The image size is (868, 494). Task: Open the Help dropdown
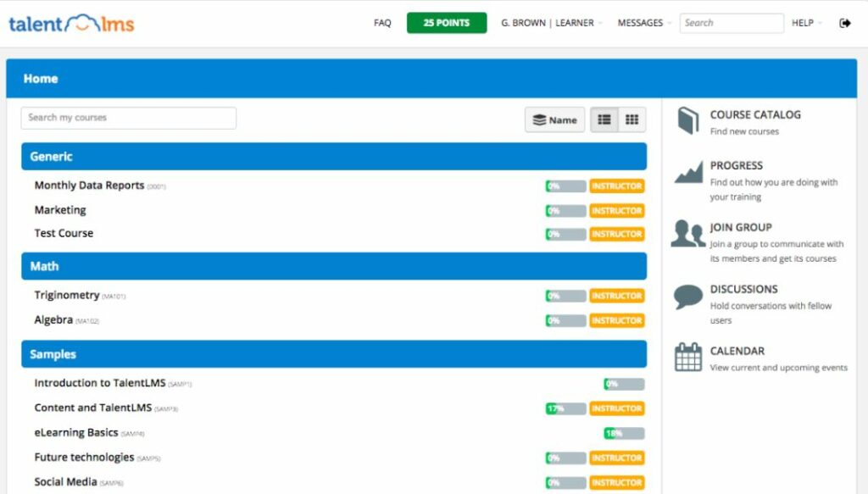click(807, 23)
